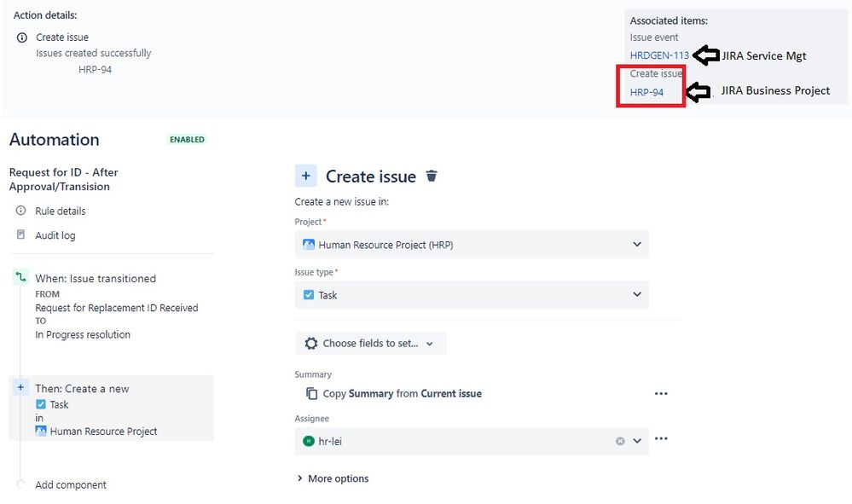The height and width of the screenshot is (504, 852).
Task: Expand More options
Action: pyautogui.click(x=333, y=478)
